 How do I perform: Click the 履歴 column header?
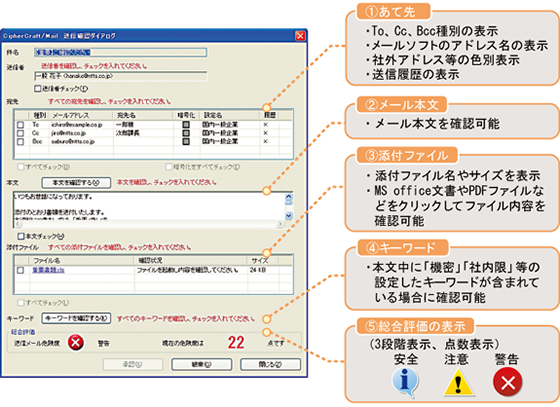pos(270,115)
